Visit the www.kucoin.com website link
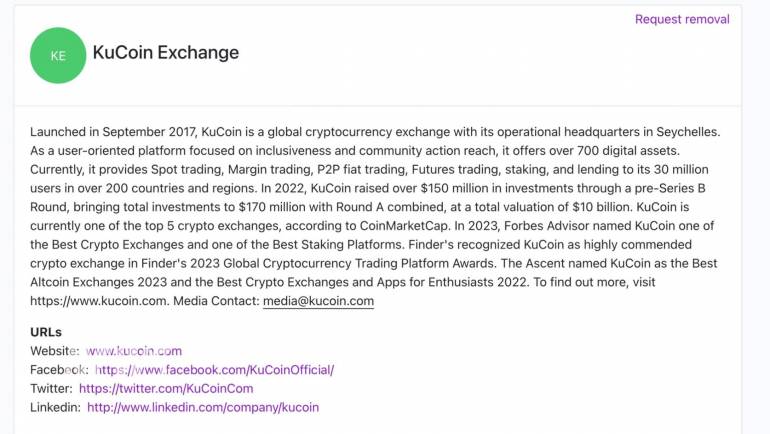Screen dimensions: 770x434 click(x=134, y=351)
